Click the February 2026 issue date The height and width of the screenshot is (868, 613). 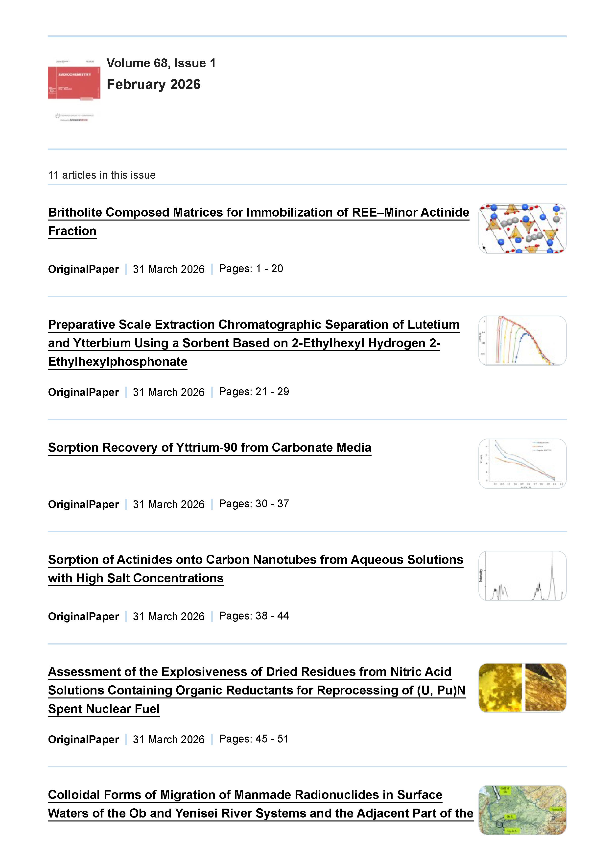153,84
